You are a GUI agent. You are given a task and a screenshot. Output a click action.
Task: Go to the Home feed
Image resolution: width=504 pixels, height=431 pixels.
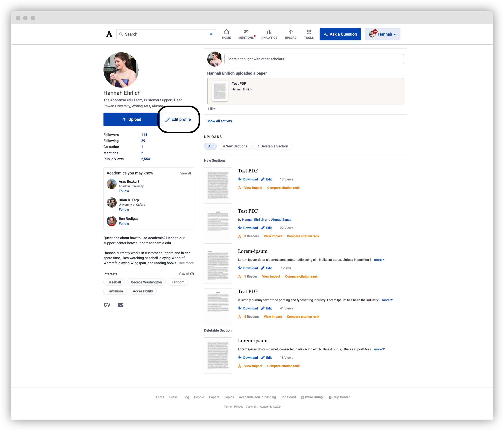click(227, 34)
